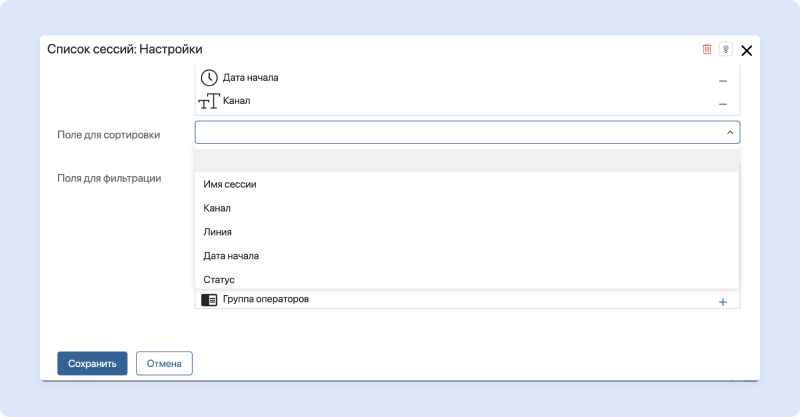The image size is (800, 417).
Task: Pick Дата начала in the dropdown list
Action: (231, 256)
